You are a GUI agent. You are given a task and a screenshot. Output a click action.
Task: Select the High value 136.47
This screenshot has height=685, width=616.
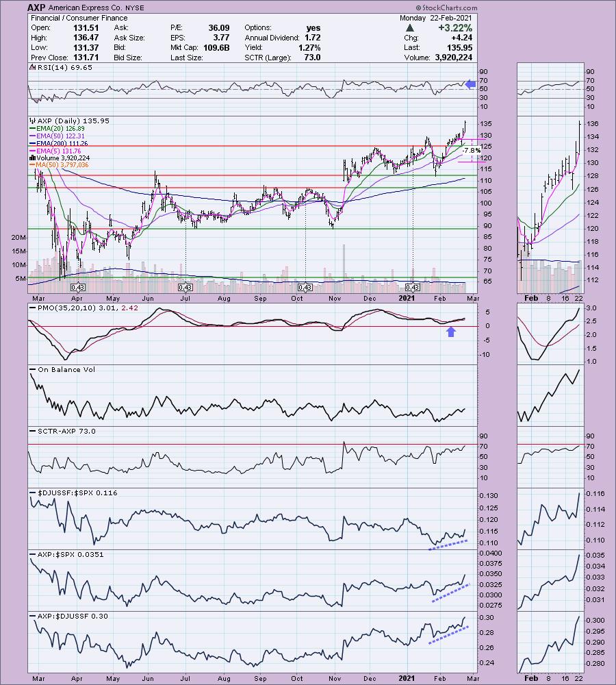click(86, 38)
